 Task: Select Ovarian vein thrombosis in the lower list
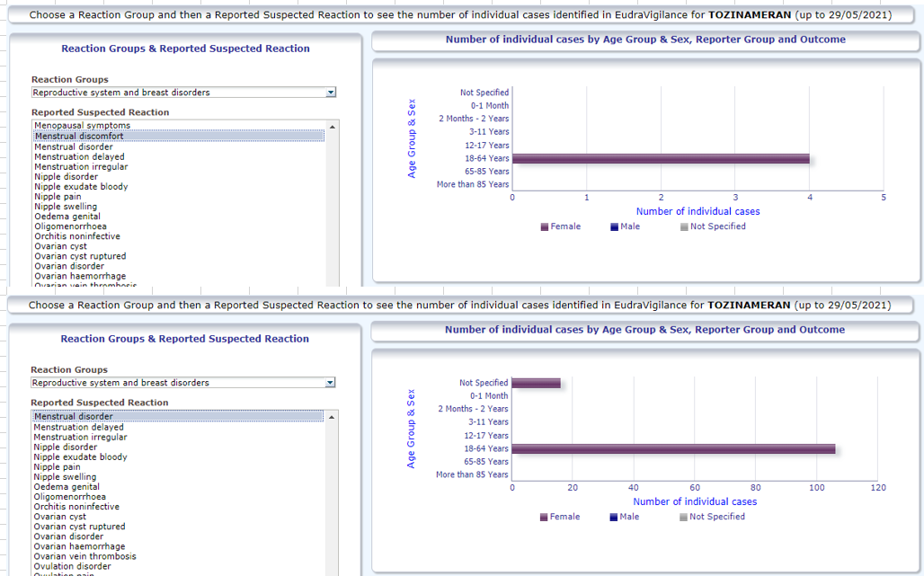click(x=84, y=556)
